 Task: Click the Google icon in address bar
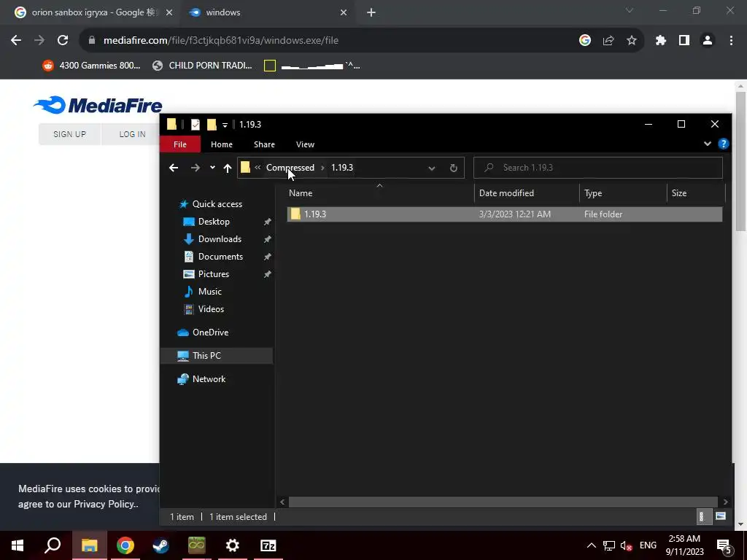(x=585, y=41)
